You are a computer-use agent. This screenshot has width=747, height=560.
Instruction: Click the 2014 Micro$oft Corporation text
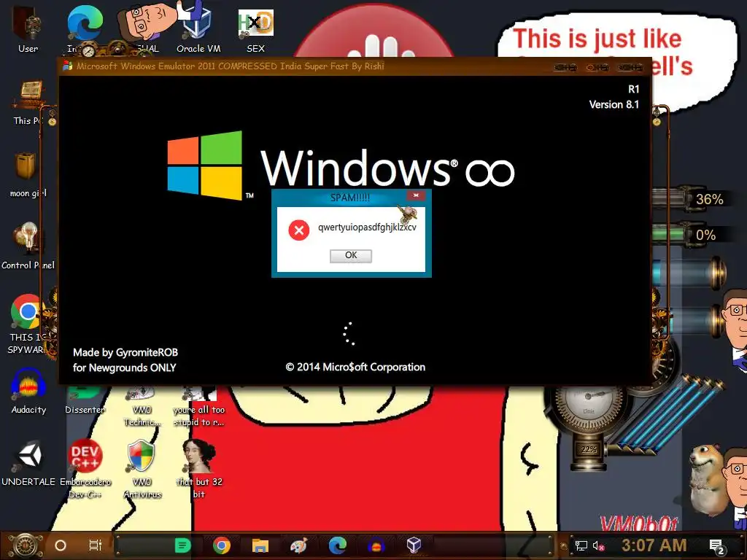point(355,367)
